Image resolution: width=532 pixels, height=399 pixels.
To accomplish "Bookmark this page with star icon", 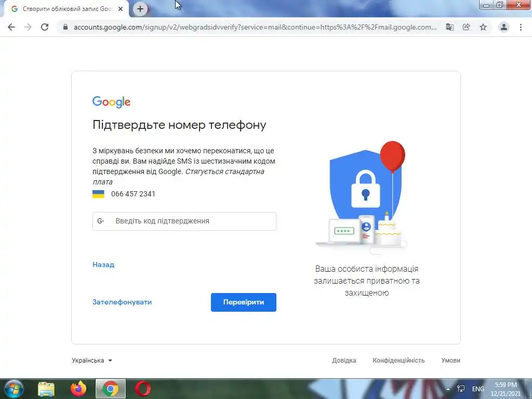I will (483, 27).
